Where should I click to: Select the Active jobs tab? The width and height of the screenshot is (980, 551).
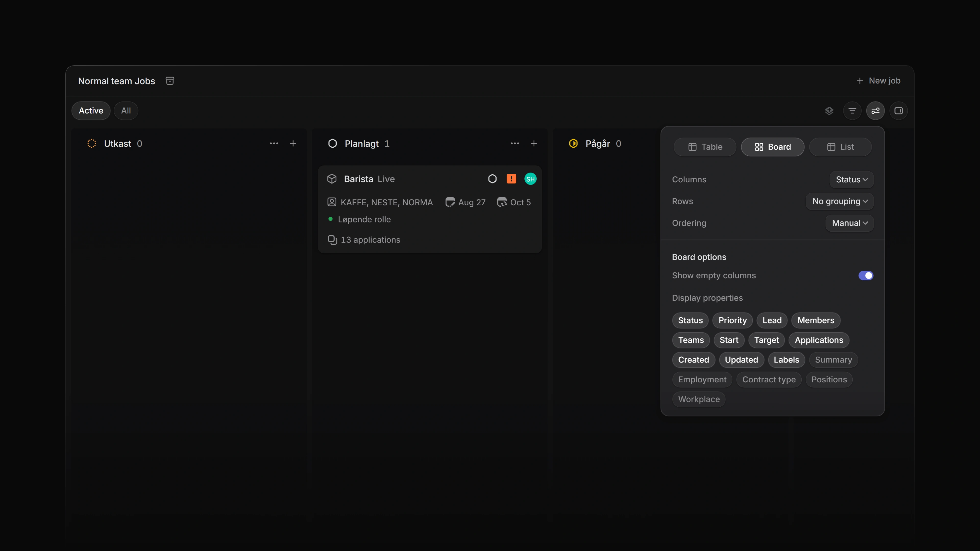coord(91,111)
